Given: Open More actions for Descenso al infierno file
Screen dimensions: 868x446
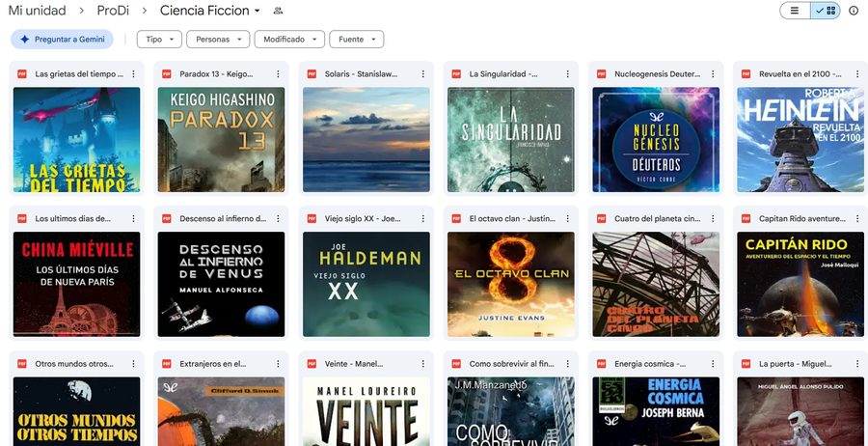Looking at the screenshot, I should coord(278,219).
